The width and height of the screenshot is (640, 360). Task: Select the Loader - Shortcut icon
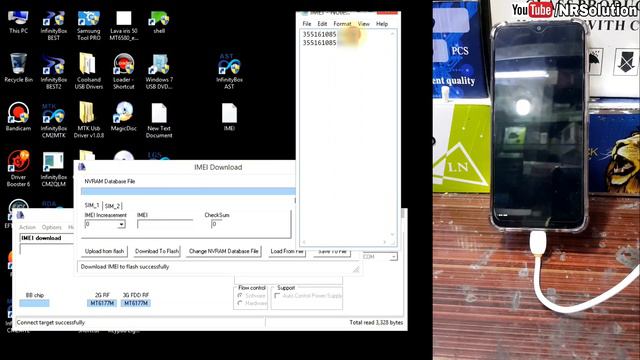124,71
